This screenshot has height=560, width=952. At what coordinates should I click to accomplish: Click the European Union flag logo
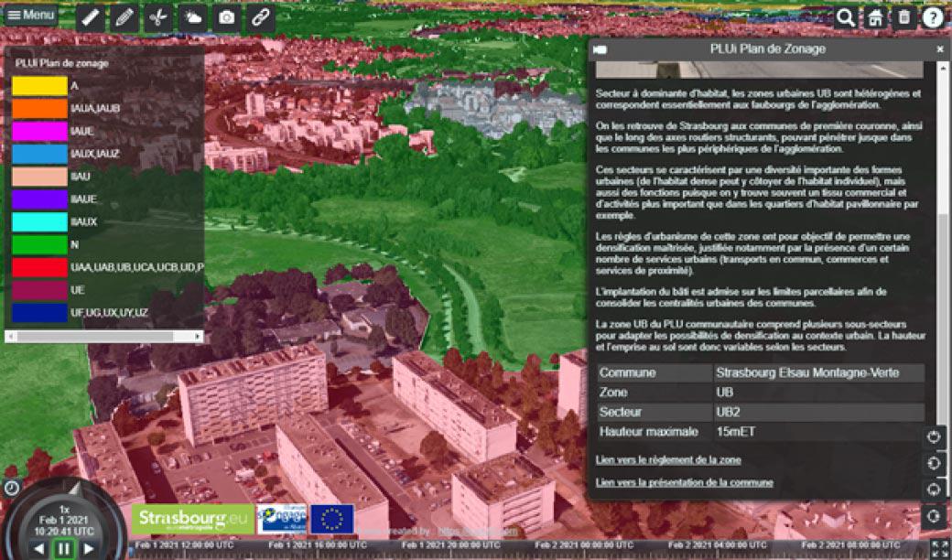pos(332,520)
